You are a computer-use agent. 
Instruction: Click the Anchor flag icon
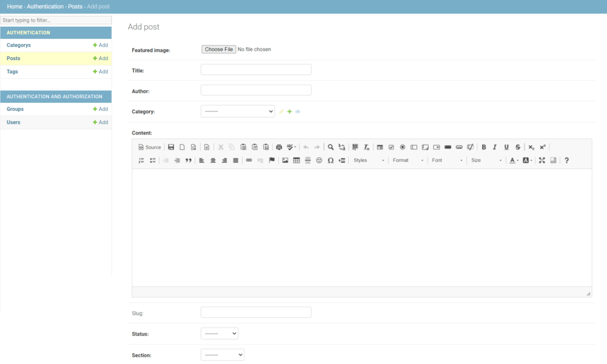pyautogui.click(x=272, y=160)
